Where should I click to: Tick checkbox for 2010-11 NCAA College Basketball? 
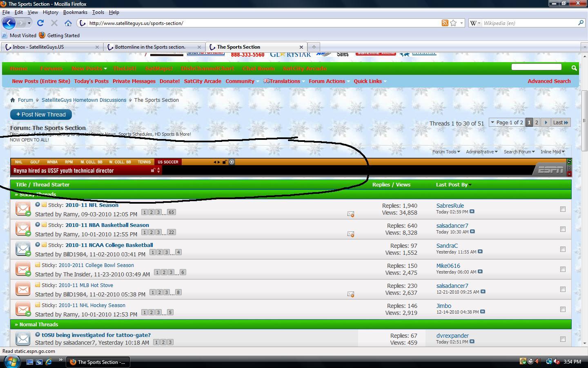pyautogui.click(x=563, y=249)
